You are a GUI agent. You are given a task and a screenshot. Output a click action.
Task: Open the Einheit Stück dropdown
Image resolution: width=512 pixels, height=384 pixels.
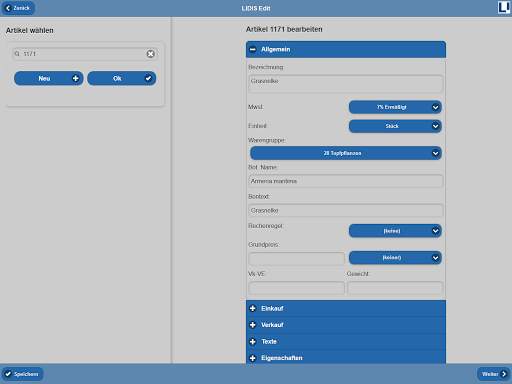pyautogui.click(x=395, y=126)
